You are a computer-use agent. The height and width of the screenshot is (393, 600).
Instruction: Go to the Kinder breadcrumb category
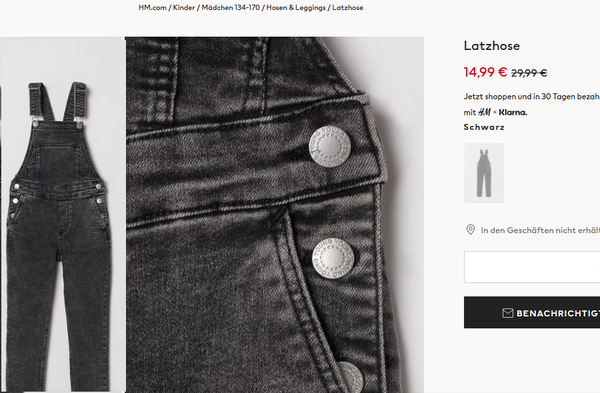(x=184, y=8)
